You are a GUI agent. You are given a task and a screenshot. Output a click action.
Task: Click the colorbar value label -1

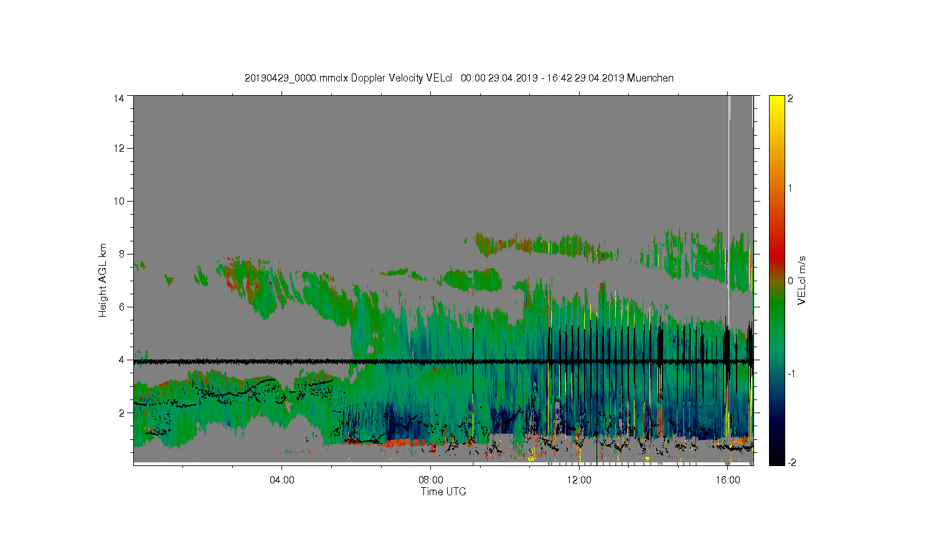click(791, 373)
